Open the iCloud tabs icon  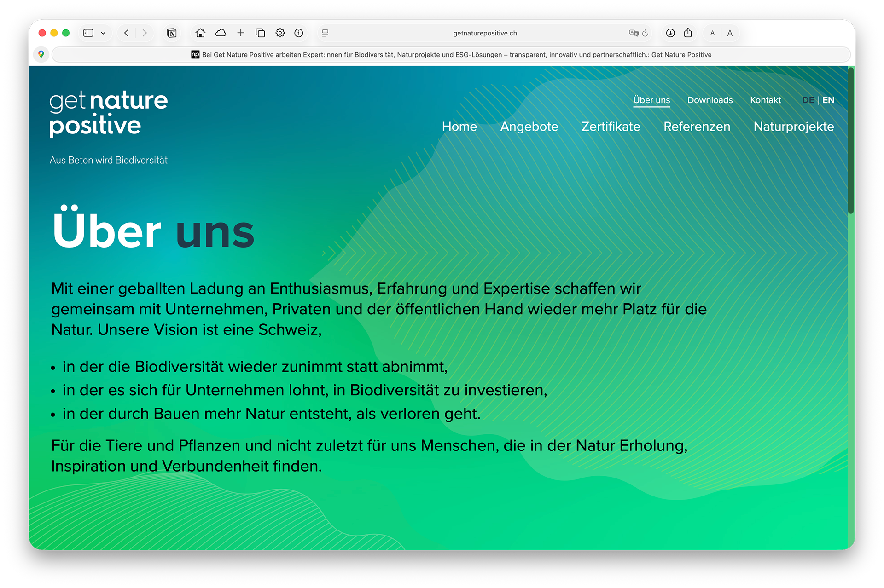221,33
